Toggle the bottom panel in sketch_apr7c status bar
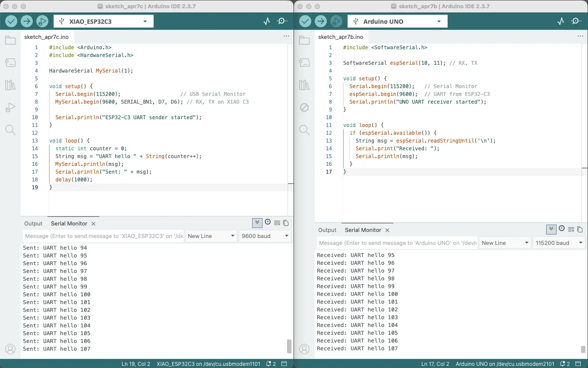 (284, 364)
